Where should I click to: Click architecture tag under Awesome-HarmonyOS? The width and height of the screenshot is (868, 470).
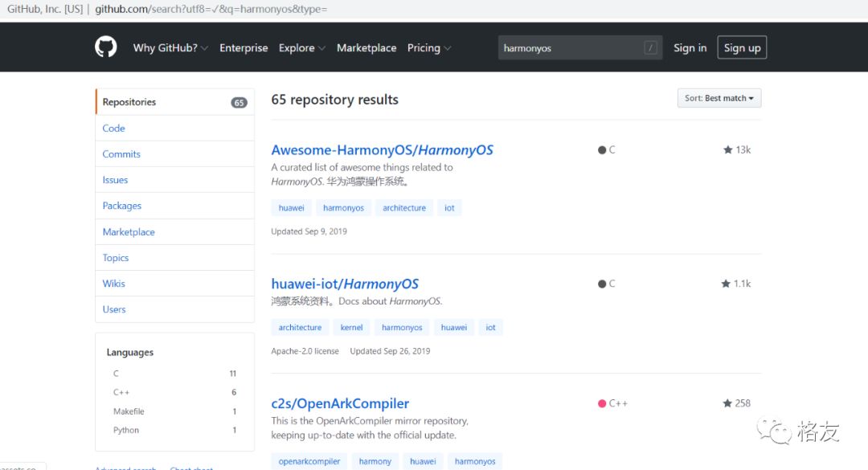[404, 207]
